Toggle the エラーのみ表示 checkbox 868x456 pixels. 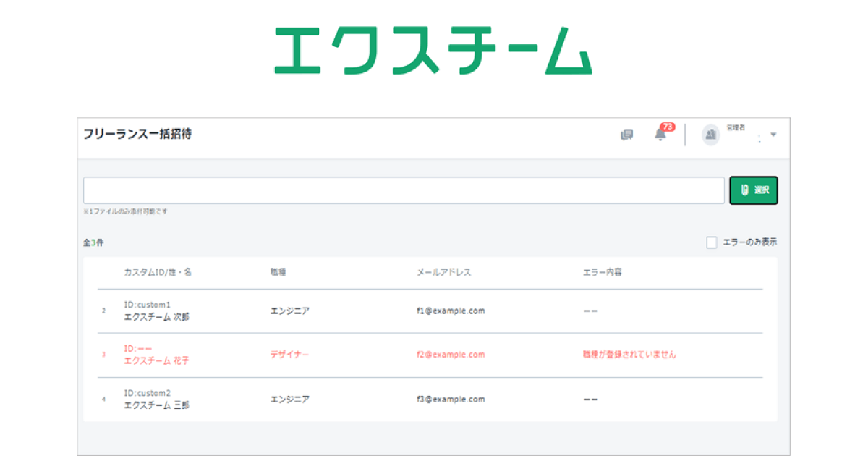click(712, 242)
